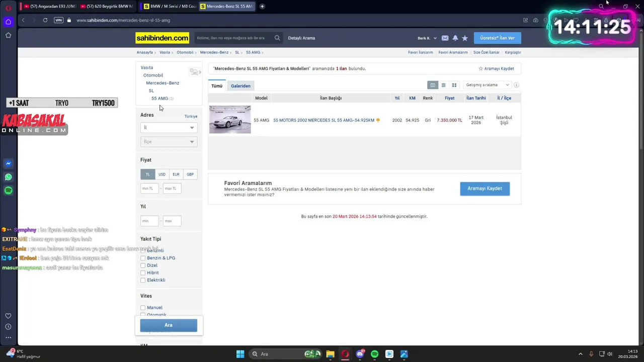This screenshot has width=644, height=362.
Task: Open favorites star icon in header
Action: point(465,38)
